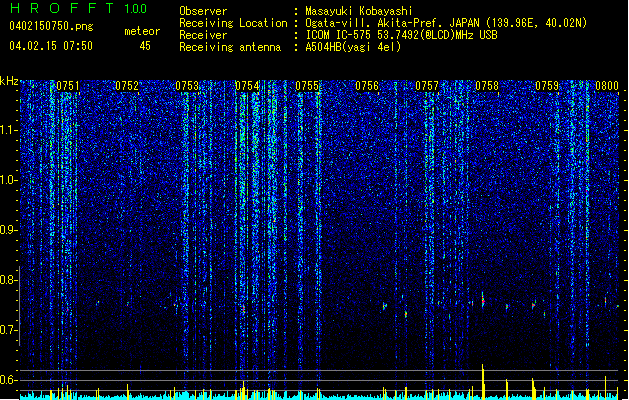The height and width of the screenshot is (400, 629).
Task: Click the 0759 time marker
Action: tap(547, 86)
